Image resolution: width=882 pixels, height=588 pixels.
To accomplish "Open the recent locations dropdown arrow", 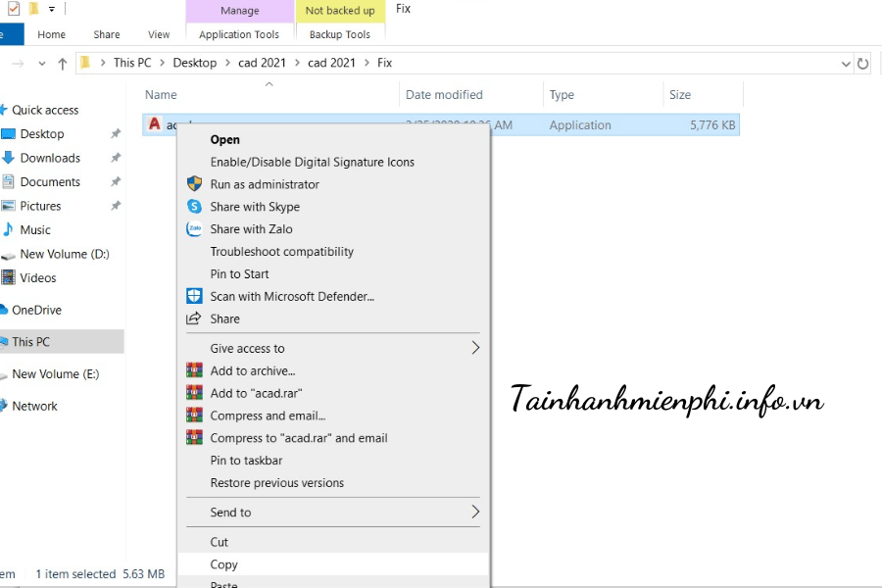I will click(41, 63).
